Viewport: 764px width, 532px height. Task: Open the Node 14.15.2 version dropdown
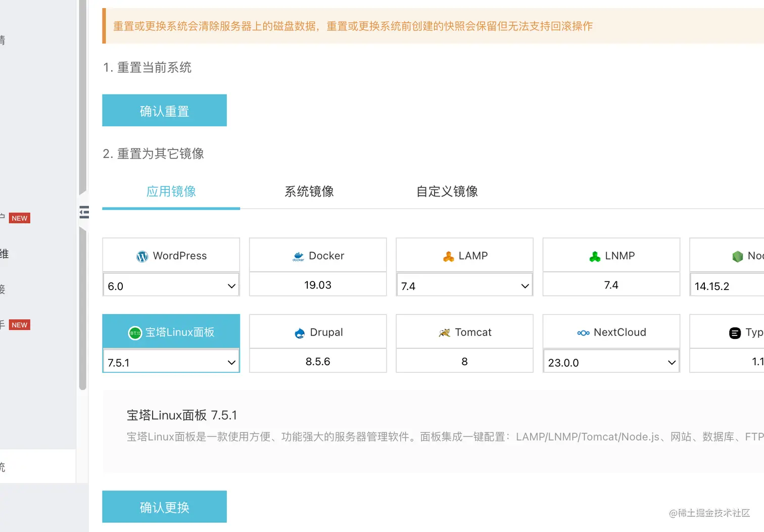727,286
